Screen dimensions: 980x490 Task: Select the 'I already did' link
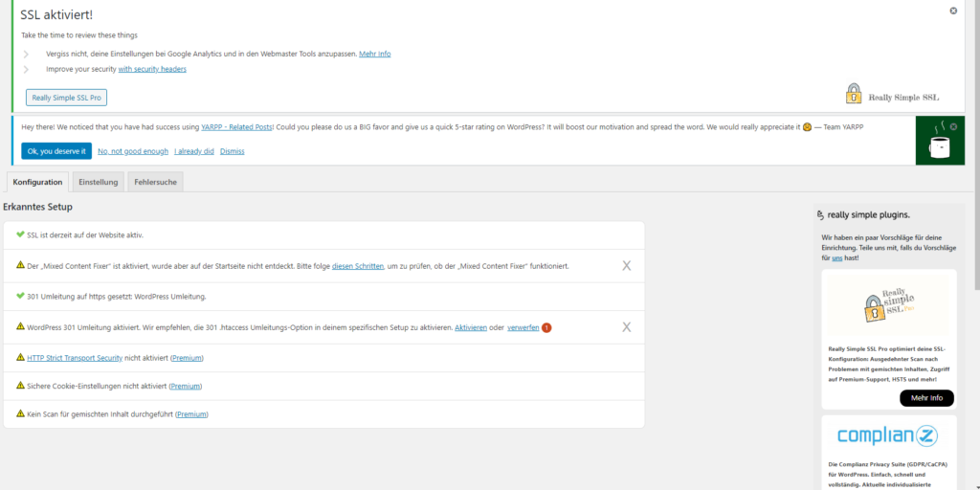(194, 151)
